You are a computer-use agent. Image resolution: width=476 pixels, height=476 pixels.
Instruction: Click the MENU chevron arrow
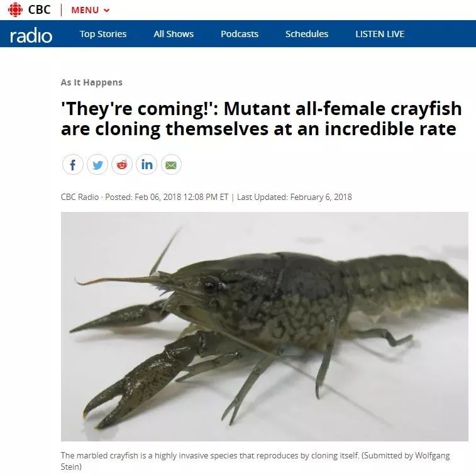pyautogui.click(x=106, y=10)
